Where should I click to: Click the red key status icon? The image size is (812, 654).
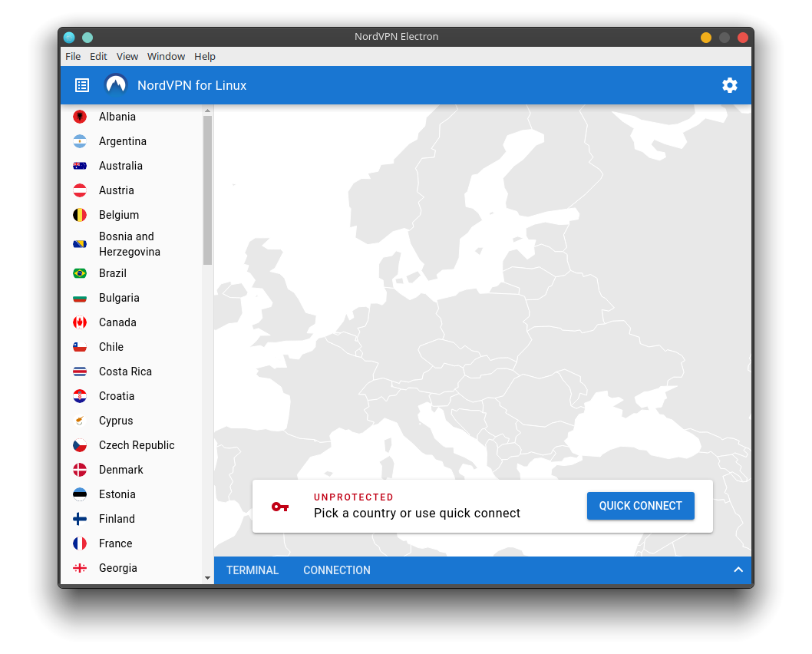click(280, 507)
